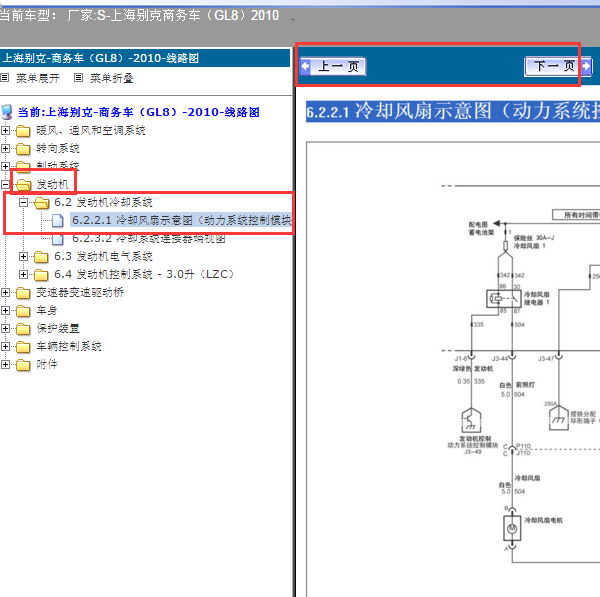600x597 pixels.
Task: Select 保护装置 tree label
Action: coord(58,328)
